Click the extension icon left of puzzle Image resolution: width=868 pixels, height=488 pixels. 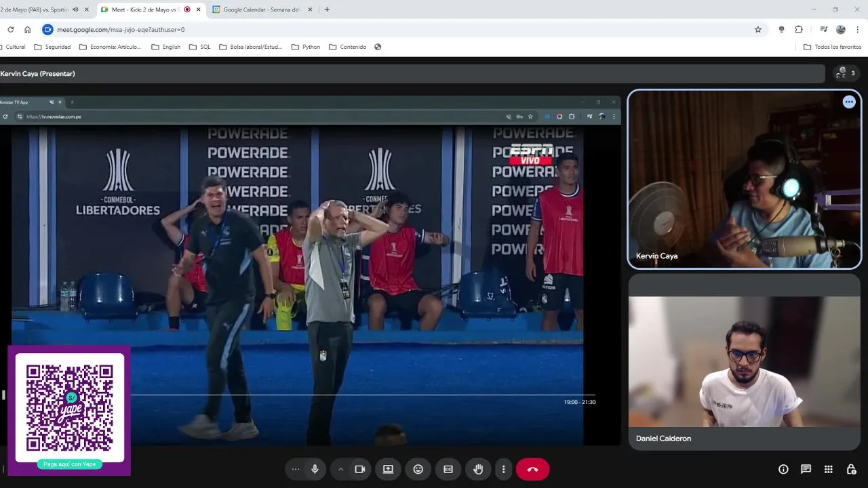click(x=781, y=29)
